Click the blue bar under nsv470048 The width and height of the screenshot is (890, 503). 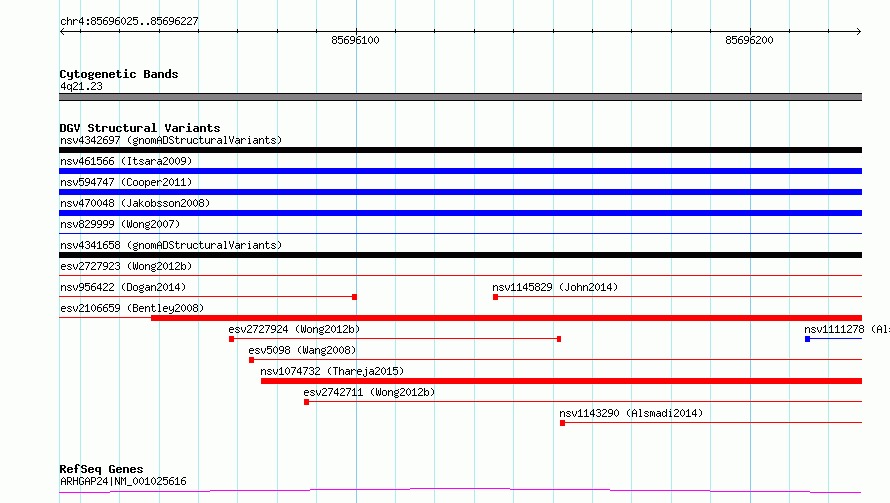460,213
